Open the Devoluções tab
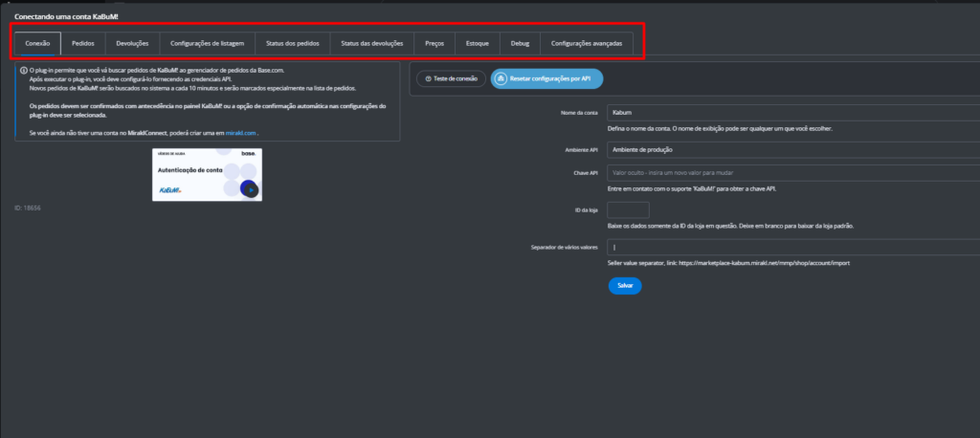Viewport: 980px width, 438px height. click(132, 44)
